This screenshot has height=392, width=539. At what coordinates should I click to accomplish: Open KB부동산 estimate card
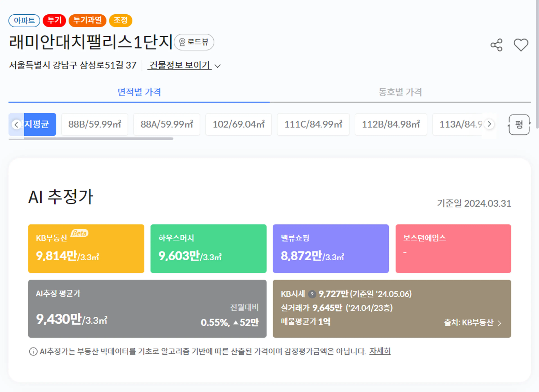click(86, 249)
